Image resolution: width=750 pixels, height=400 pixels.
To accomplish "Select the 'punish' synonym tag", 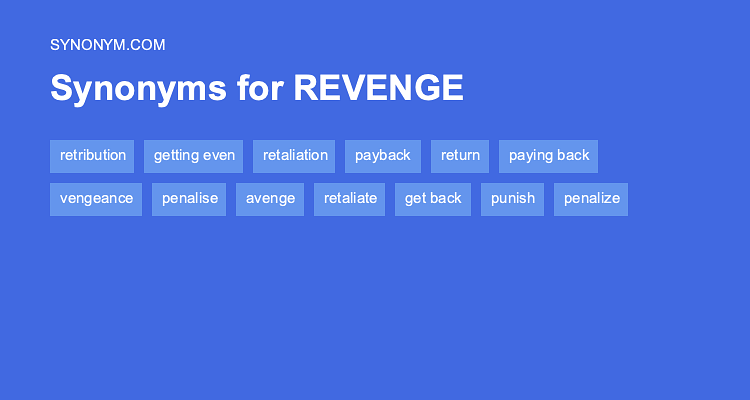I will [x=512, y=199].
